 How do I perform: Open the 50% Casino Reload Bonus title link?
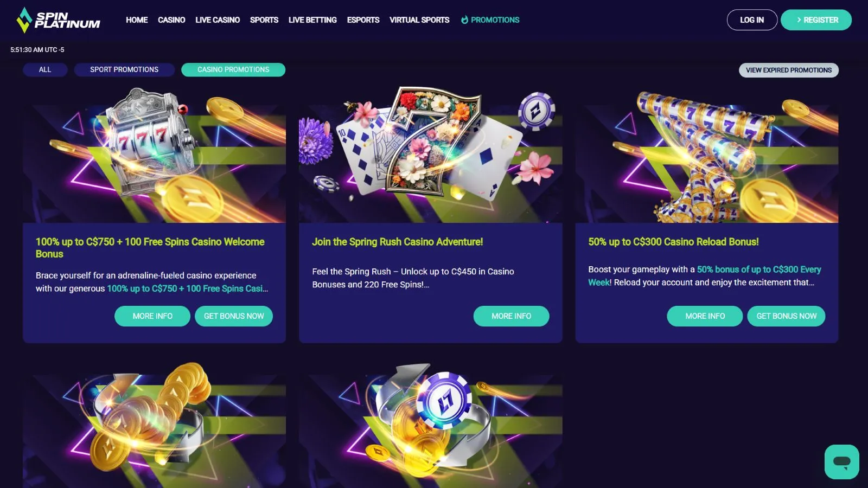click(673, 242)
